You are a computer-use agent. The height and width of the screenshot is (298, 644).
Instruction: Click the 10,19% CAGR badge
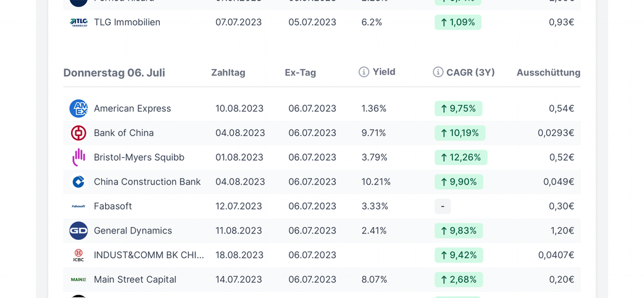(x=460, y=133)
